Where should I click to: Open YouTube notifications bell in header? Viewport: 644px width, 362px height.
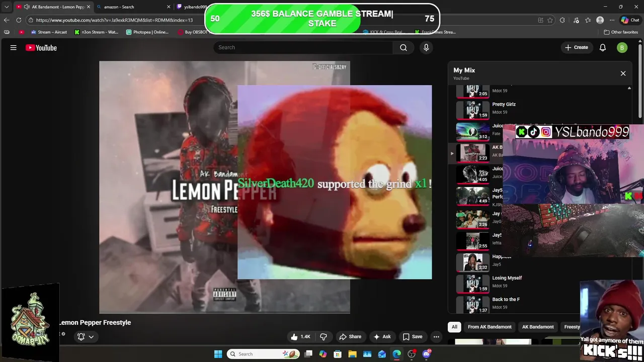tap(603, 48)
